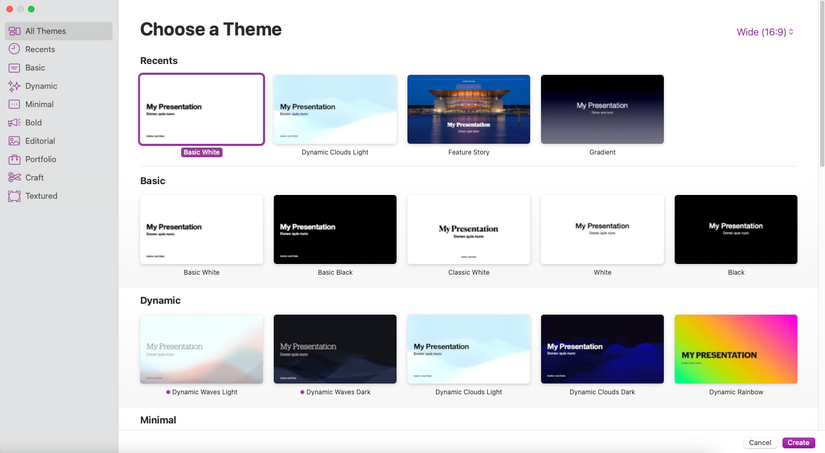
Task: Choose the Feature Story theme thumbnail
Action: click(469, 109)
